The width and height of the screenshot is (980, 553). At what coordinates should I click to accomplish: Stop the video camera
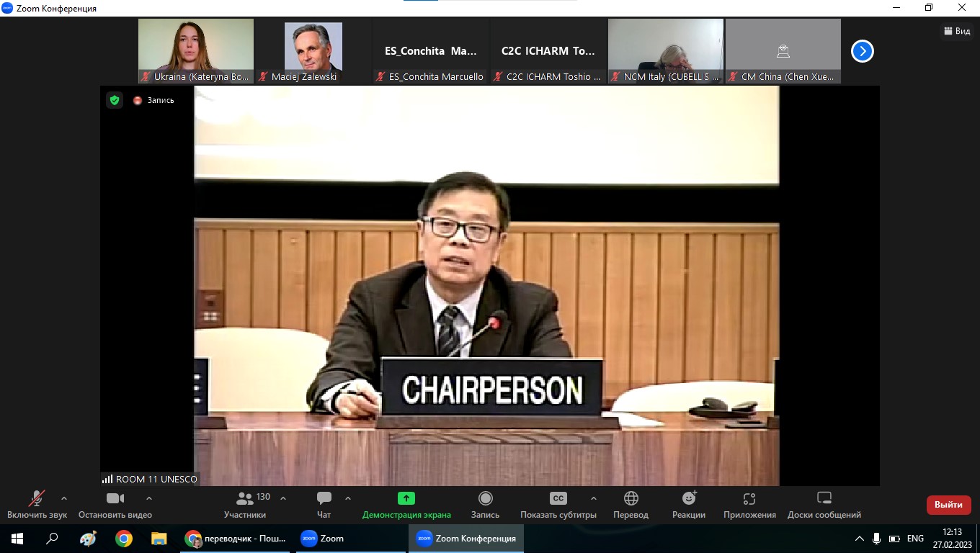(x=115, y=498)
